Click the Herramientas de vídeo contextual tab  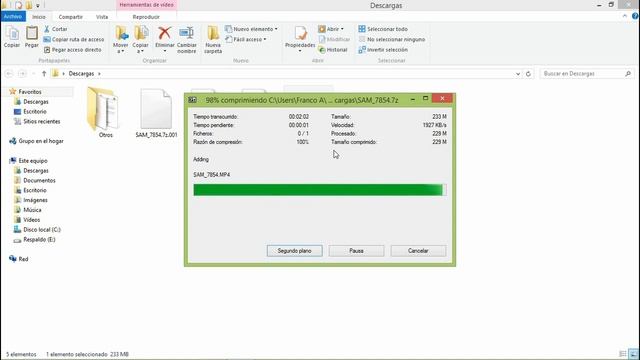pos(147,5)
